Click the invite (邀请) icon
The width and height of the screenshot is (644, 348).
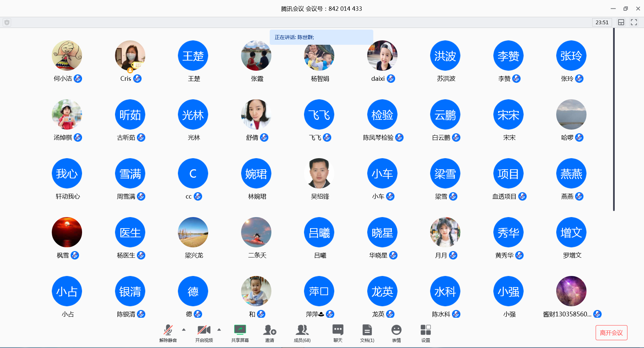(x=269, y=333)
